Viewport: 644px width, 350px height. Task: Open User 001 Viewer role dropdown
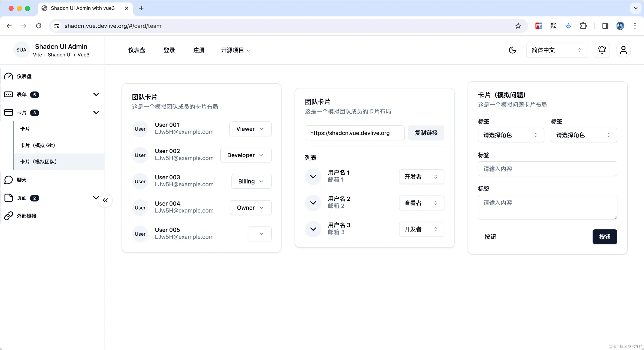click(250, 129)
